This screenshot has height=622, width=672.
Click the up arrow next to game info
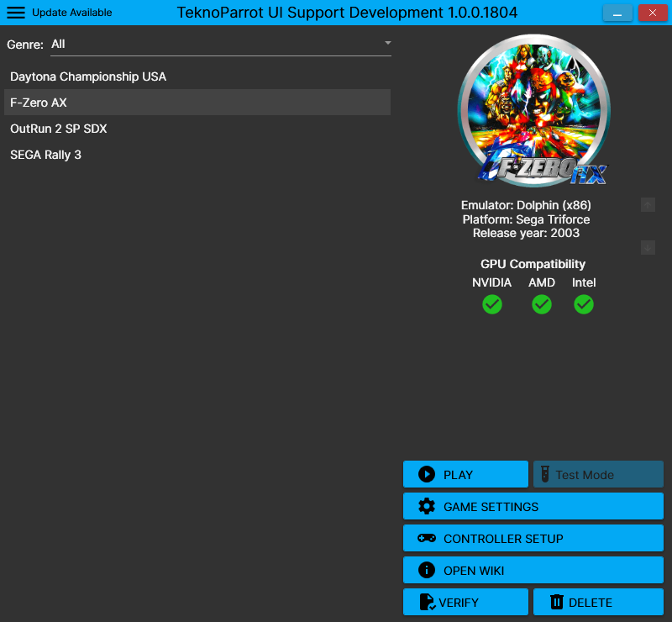click(x=648, y=205)
